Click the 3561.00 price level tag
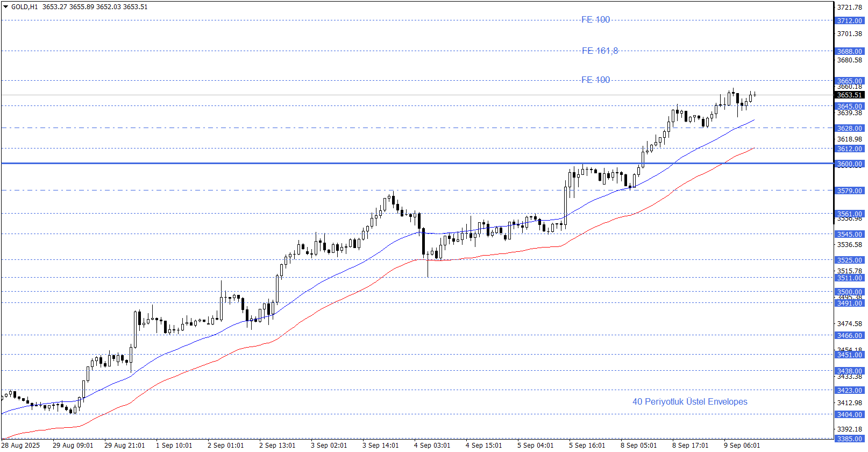 click(850, 214)
